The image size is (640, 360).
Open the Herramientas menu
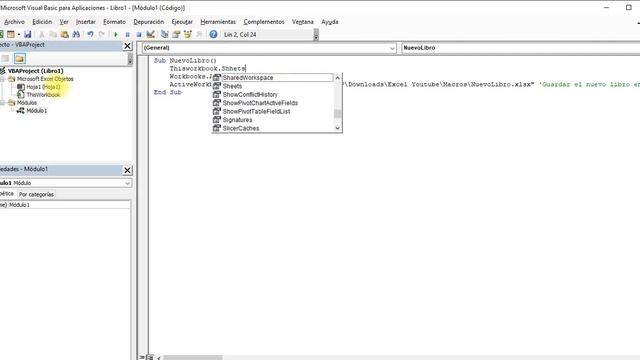point(218,22)
